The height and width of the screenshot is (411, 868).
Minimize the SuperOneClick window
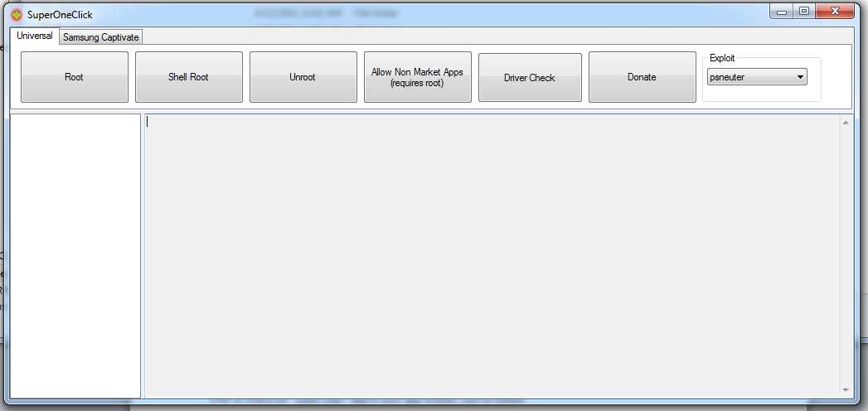click(x=781, y=12)
